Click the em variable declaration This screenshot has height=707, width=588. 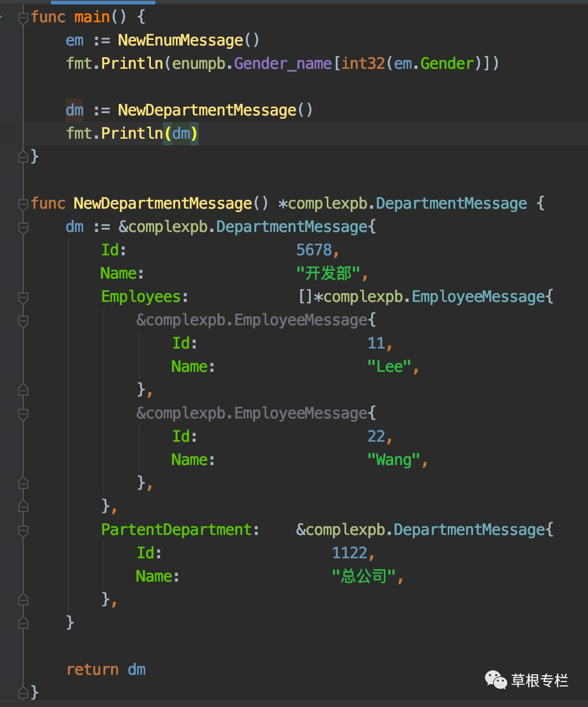pyautogui.click(x=74, y=41)
